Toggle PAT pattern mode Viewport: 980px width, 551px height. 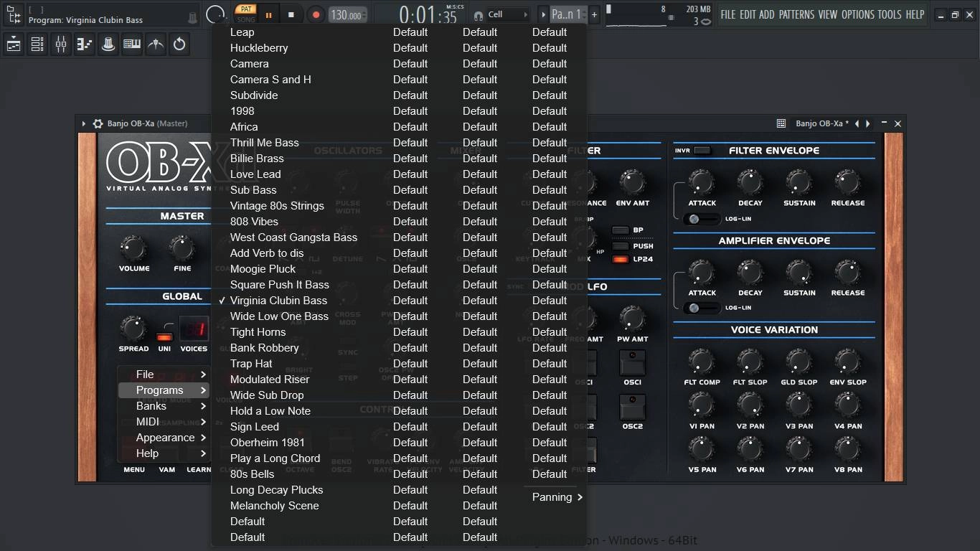click(x=246, y=9)
